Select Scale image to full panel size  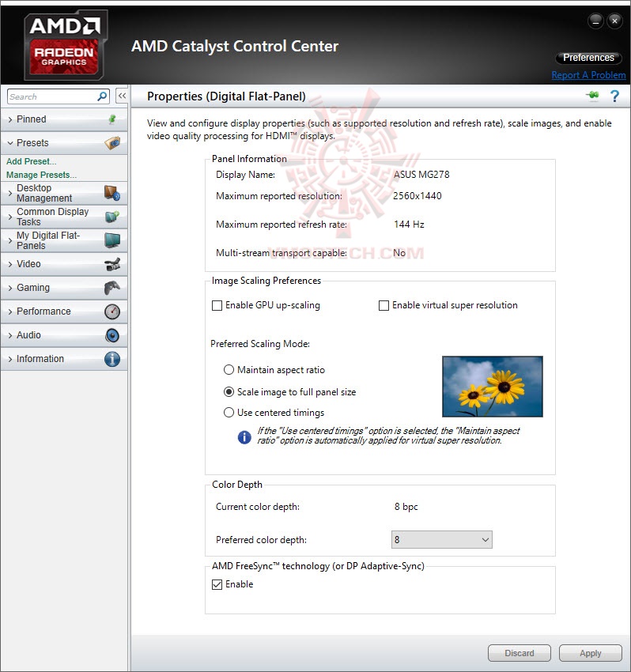click(x=229, y=391)
